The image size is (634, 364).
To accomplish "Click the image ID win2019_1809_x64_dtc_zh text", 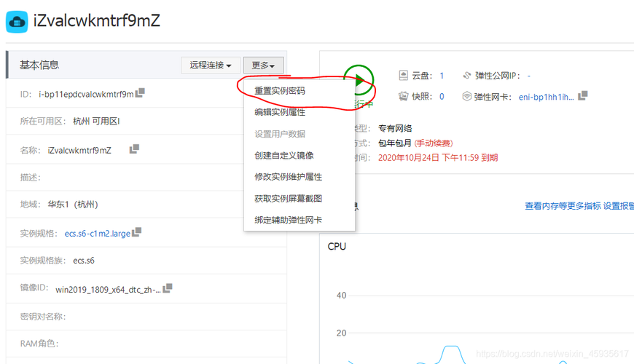I will coord(108,290).
